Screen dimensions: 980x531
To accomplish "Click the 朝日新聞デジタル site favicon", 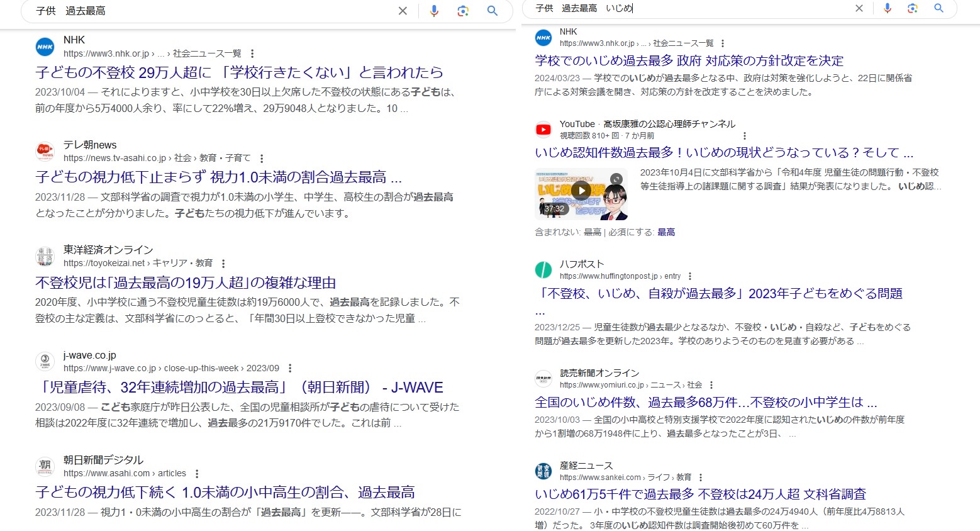I will [45, 467].
